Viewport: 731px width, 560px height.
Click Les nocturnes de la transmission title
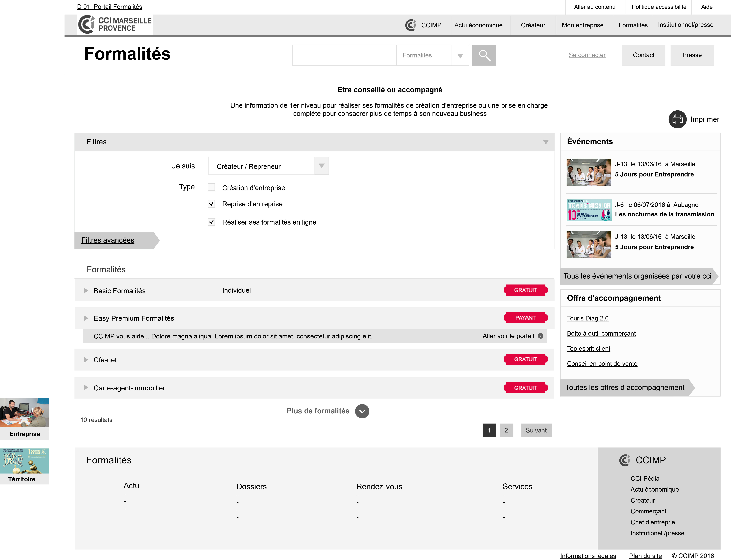coord(665,214)
